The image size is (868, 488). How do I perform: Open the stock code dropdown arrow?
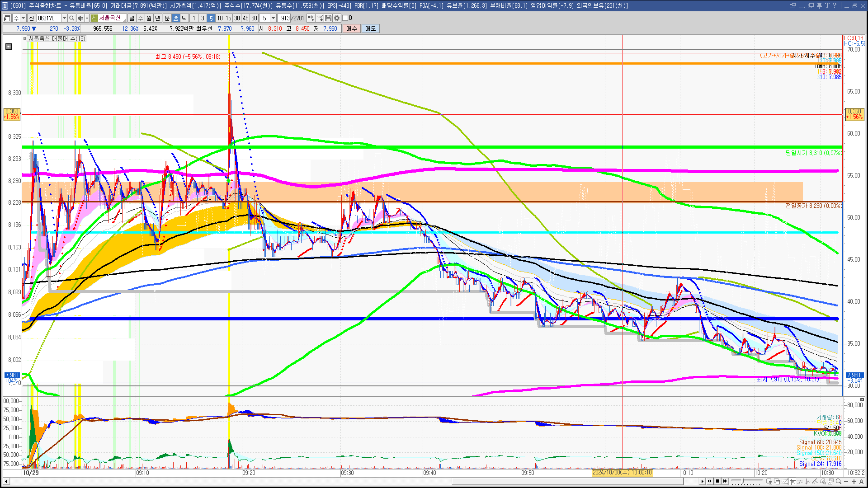64,18
